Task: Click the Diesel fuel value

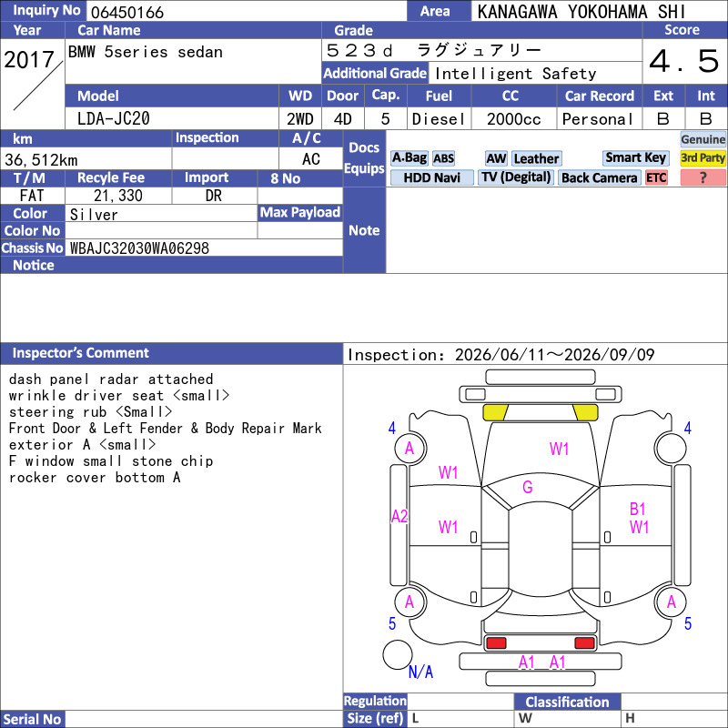Action: coord(439,119)
